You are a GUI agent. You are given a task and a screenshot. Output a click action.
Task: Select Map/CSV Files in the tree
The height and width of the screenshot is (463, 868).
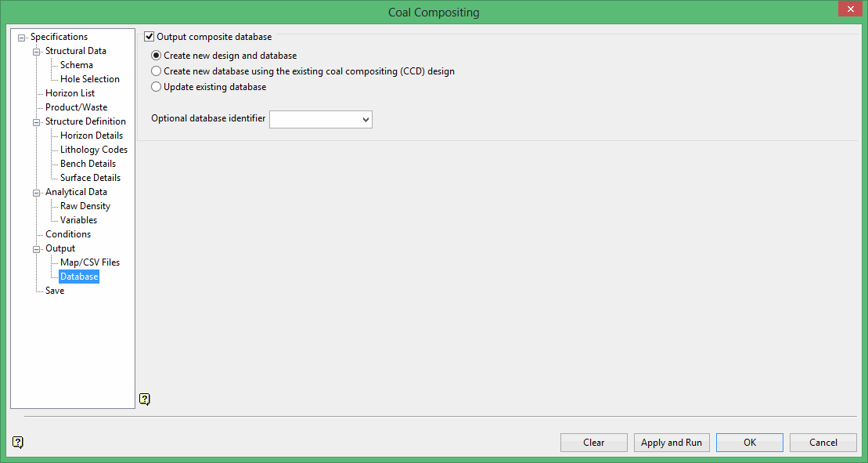point(90,262)
